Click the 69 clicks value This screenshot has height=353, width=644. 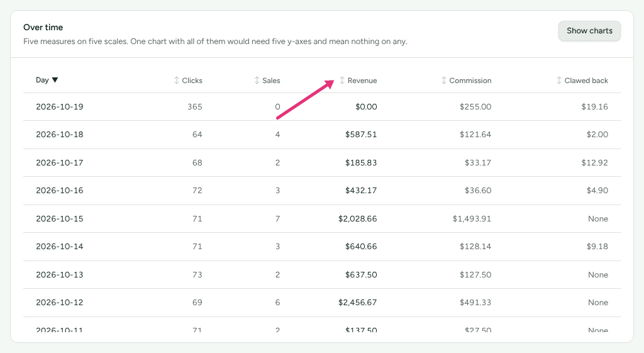point(197,303)
